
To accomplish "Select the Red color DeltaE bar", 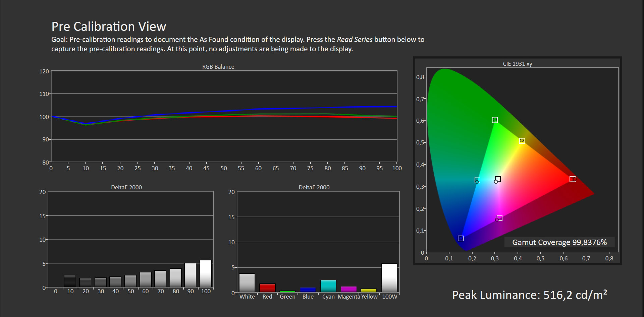I will pyautogui.click(x=267, y=288).
